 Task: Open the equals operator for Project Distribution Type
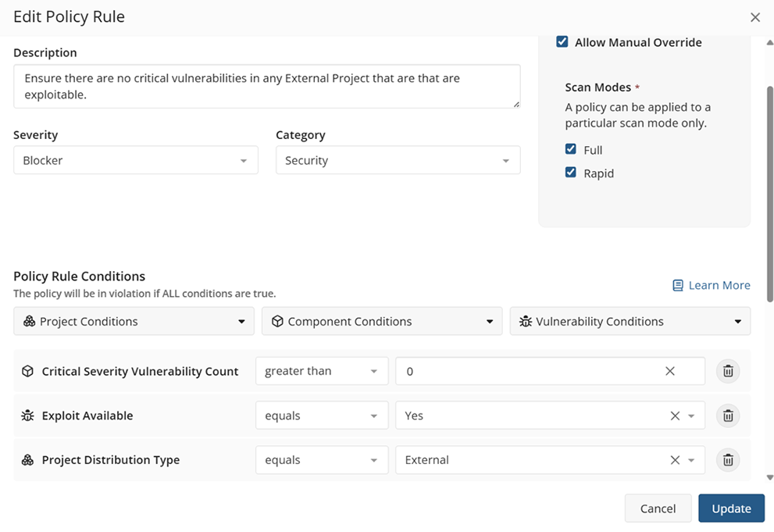[x=322, y=460]
